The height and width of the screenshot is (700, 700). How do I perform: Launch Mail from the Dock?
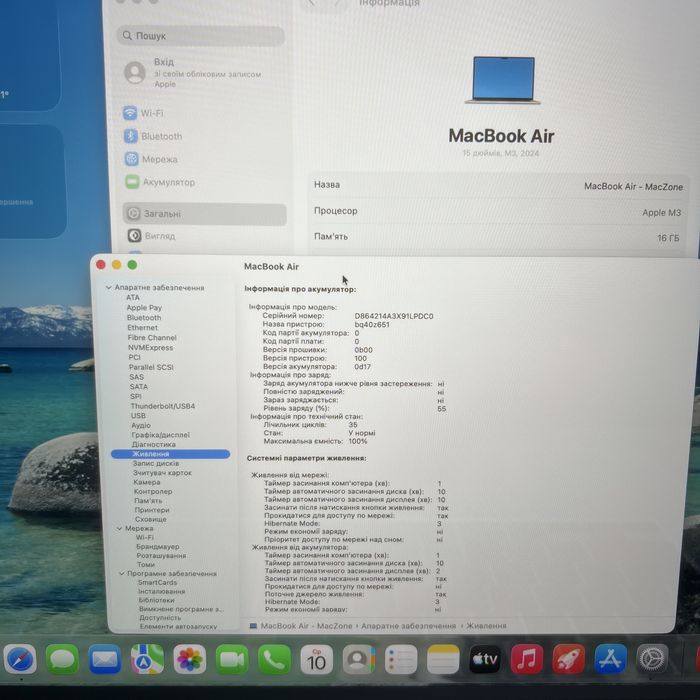point(104,659)
